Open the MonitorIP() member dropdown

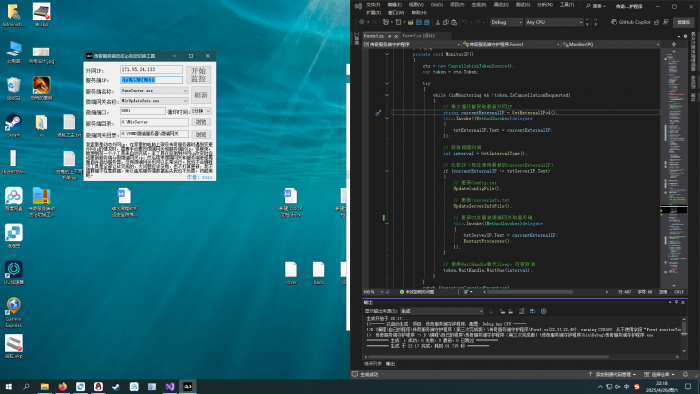click(x=611, y=44)
